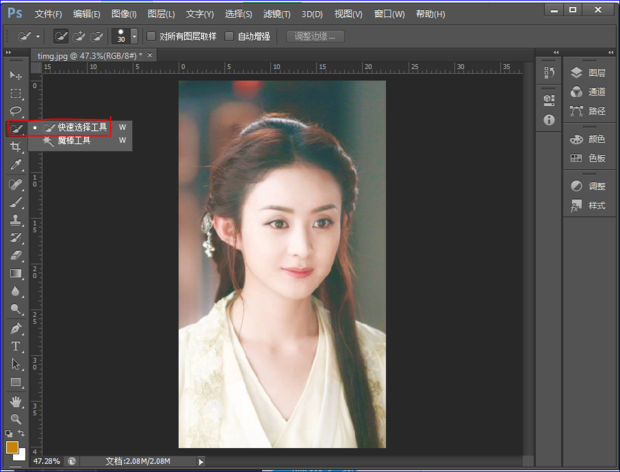Reset default foreground and background colors
620x472 pixels.
[9, 433]
